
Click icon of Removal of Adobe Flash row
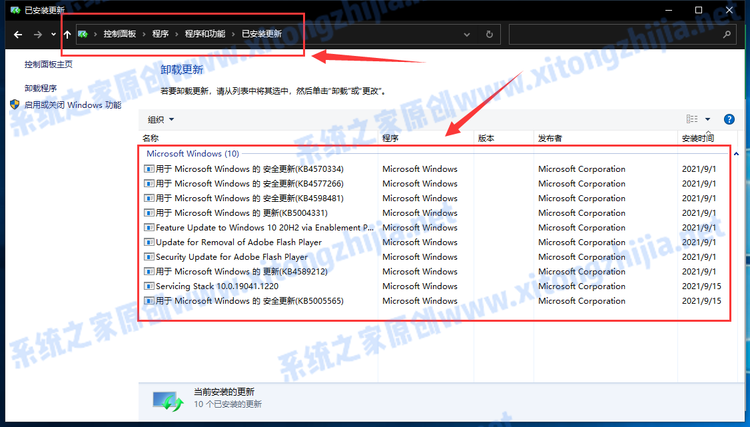pos(149,242)
